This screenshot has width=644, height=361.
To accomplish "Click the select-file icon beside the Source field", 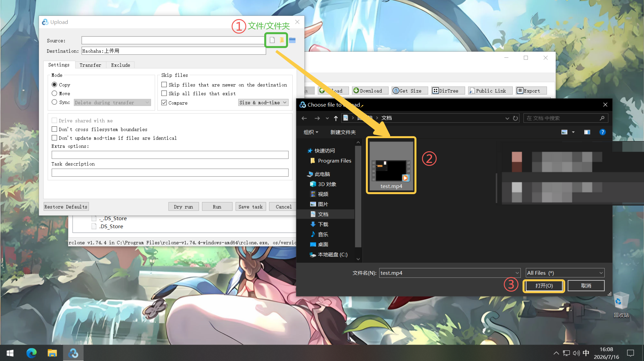I will 272,40.
